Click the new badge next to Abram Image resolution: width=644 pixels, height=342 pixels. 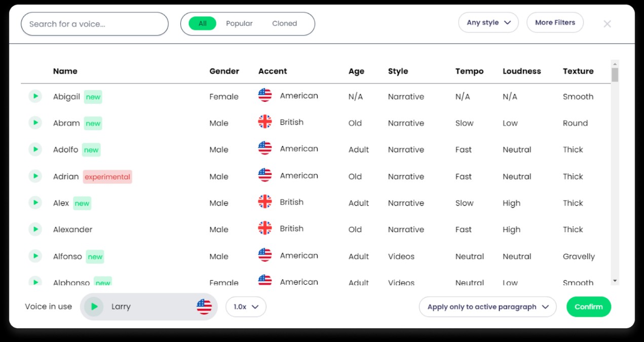93,123
